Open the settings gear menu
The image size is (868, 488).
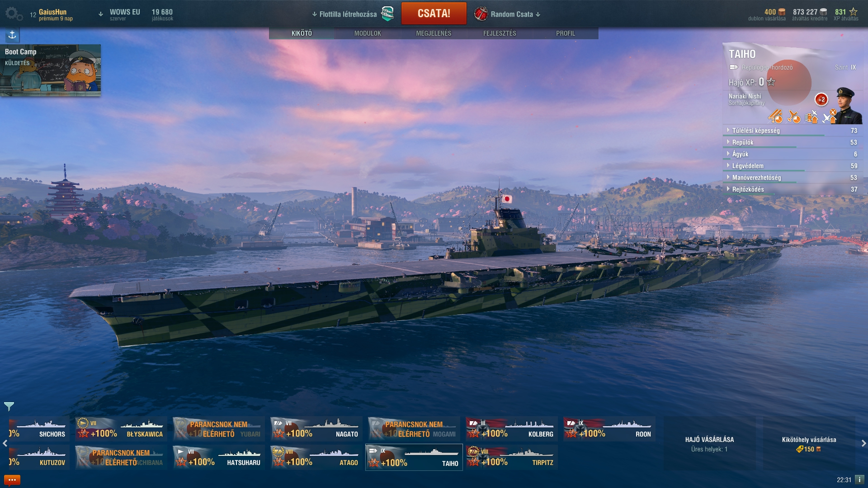(x=14, y=14)
